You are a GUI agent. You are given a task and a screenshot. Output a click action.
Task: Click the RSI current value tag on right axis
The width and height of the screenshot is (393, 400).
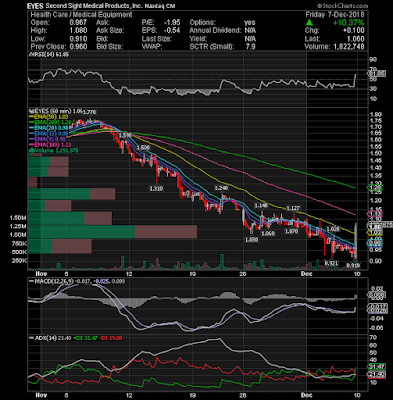coord(377,73)
